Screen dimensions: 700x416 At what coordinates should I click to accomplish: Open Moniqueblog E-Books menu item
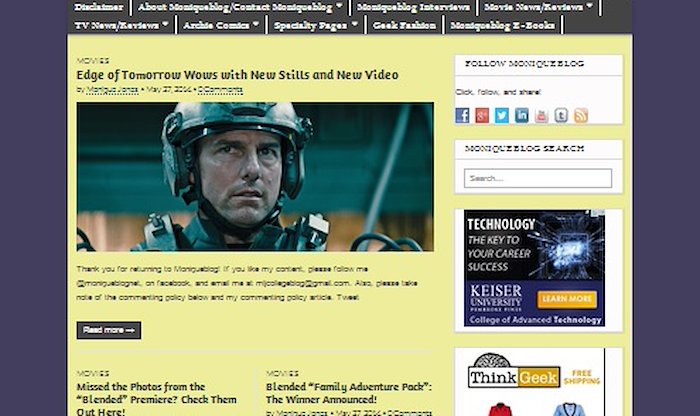[503, 25]
